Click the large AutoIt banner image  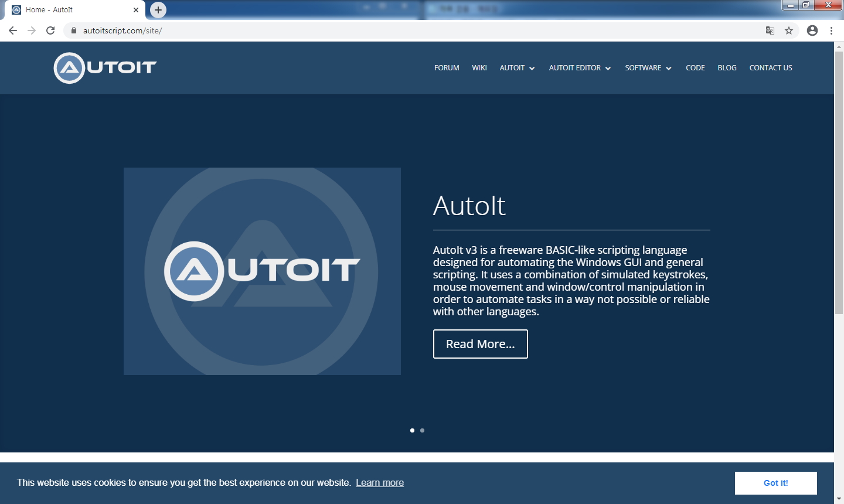point(262,271)
